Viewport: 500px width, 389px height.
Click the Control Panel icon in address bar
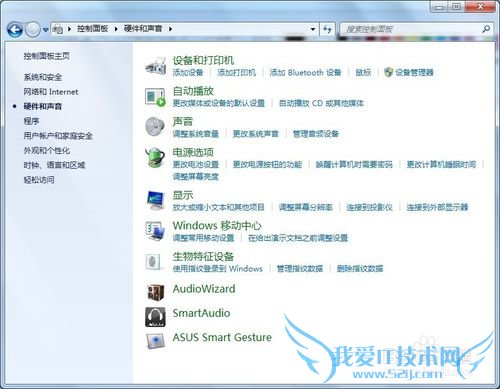(58, 29)
